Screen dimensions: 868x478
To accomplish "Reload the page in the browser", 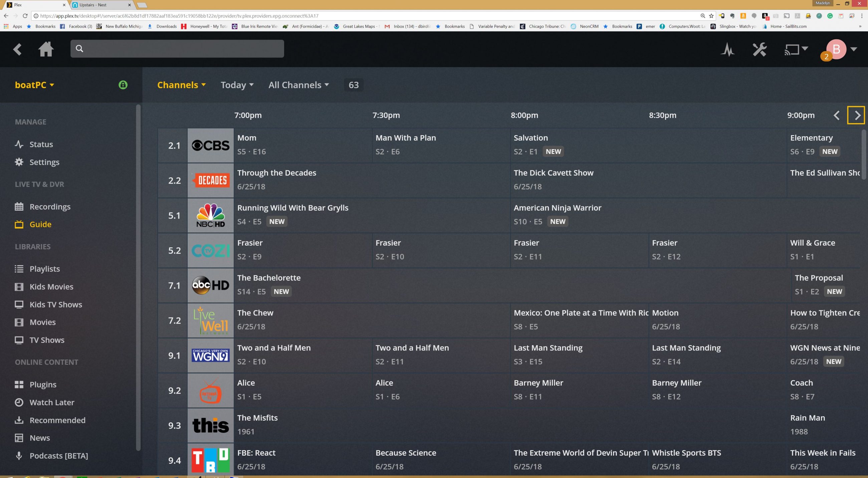I will coord(25,16).
